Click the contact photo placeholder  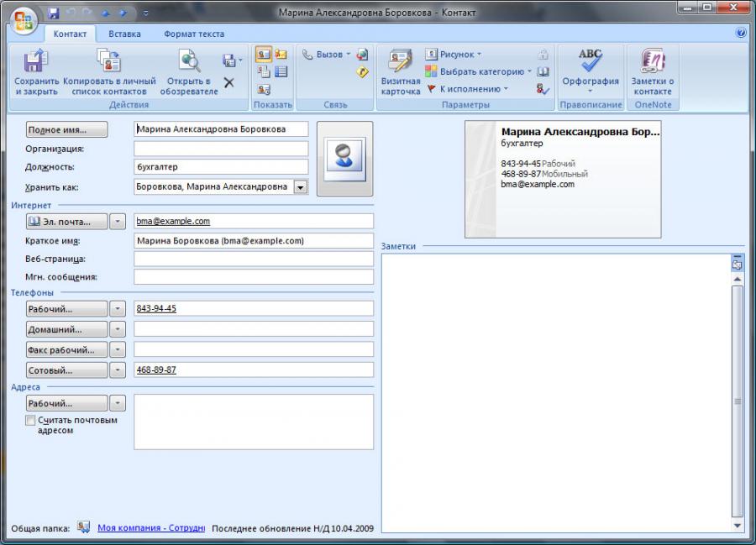pyautogui.click(x=344, y=159)
